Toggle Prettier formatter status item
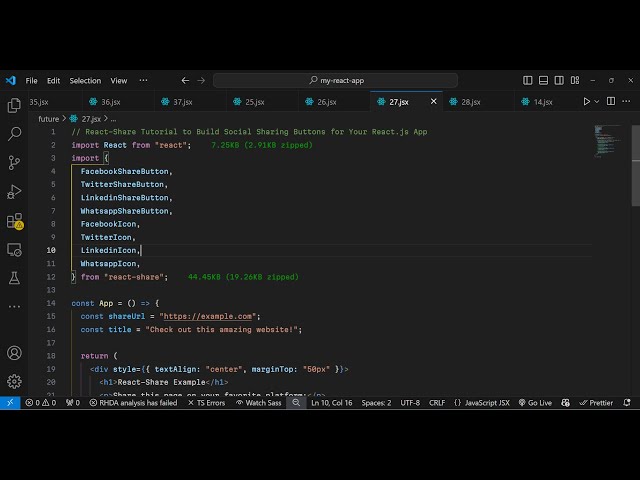The width and height of the screenshot is (640, 480). click(x=596, y=403)
